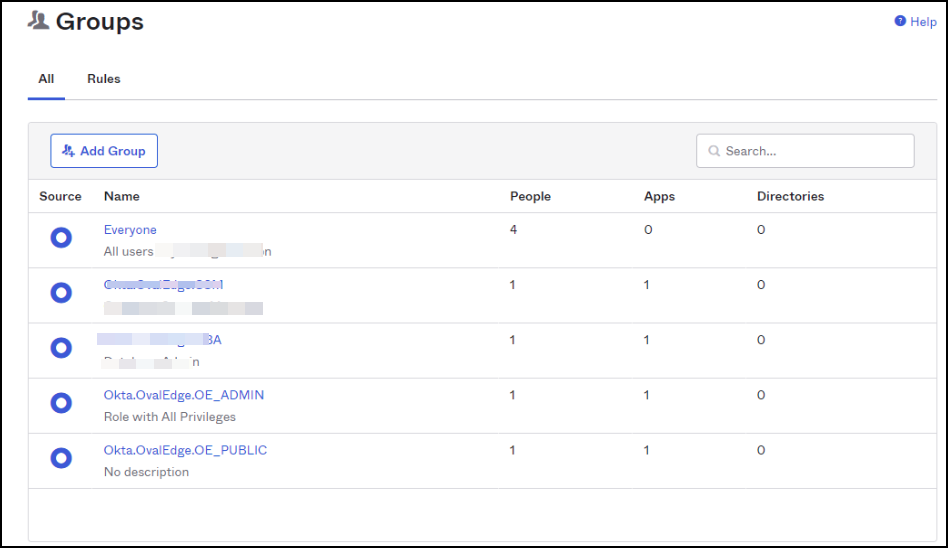
Task: Open the Help link
Action: (x=923, y=22)
